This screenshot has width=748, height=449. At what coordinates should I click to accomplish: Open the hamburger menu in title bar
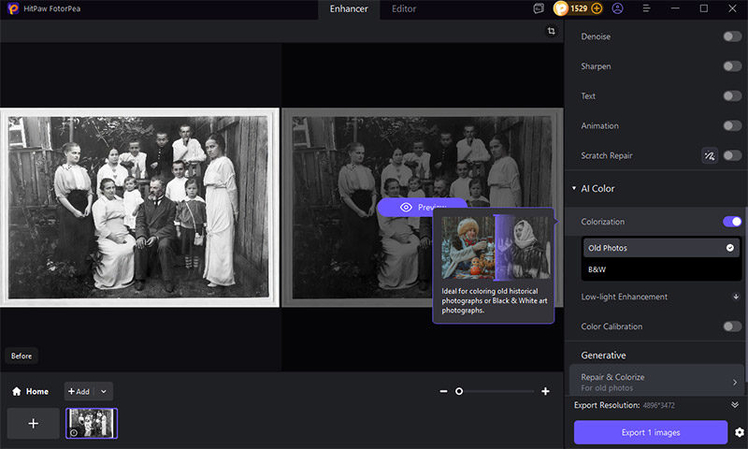point(646,9)
